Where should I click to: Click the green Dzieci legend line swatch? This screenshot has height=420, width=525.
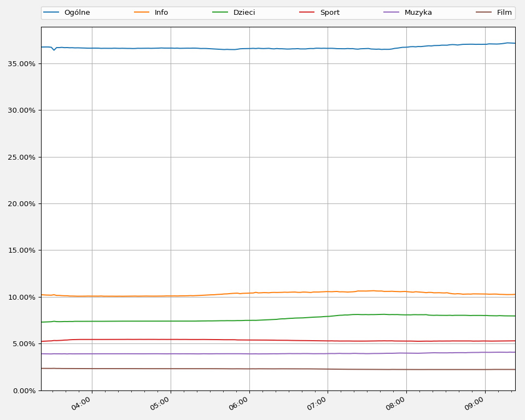click(220, 13)
